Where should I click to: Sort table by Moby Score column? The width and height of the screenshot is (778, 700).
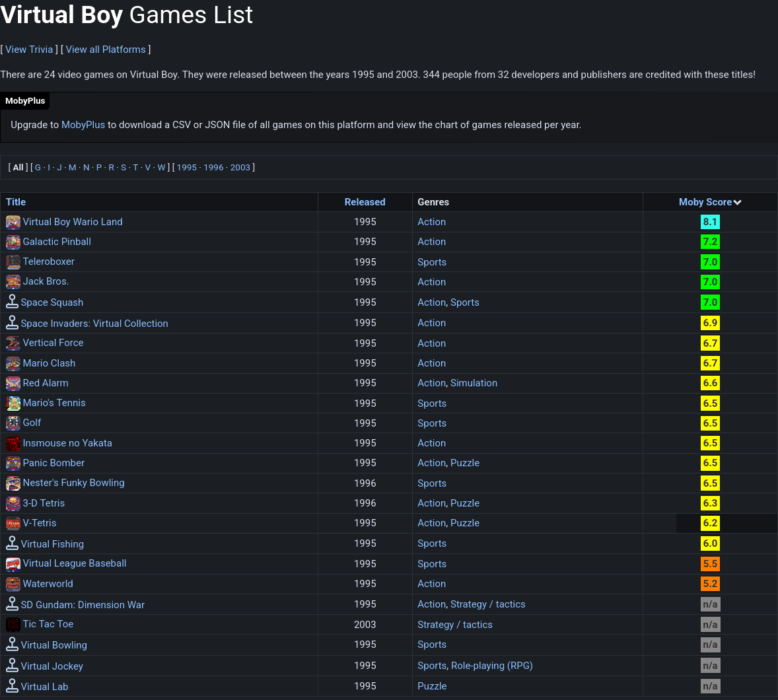(709, 202)
